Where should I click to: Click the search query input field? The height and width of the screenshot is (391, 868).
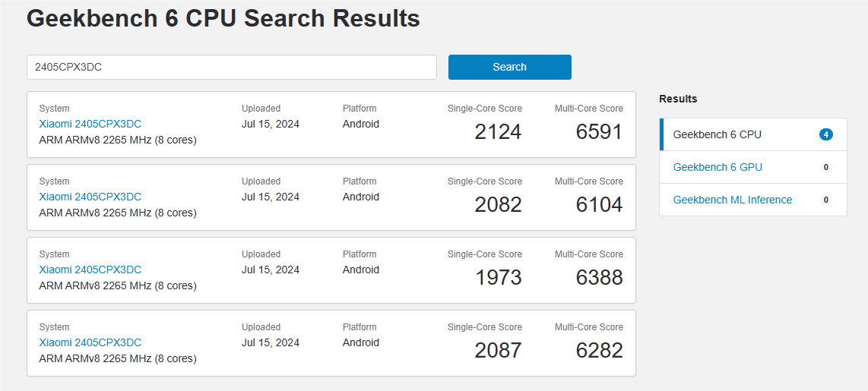[x=231, y=67]
